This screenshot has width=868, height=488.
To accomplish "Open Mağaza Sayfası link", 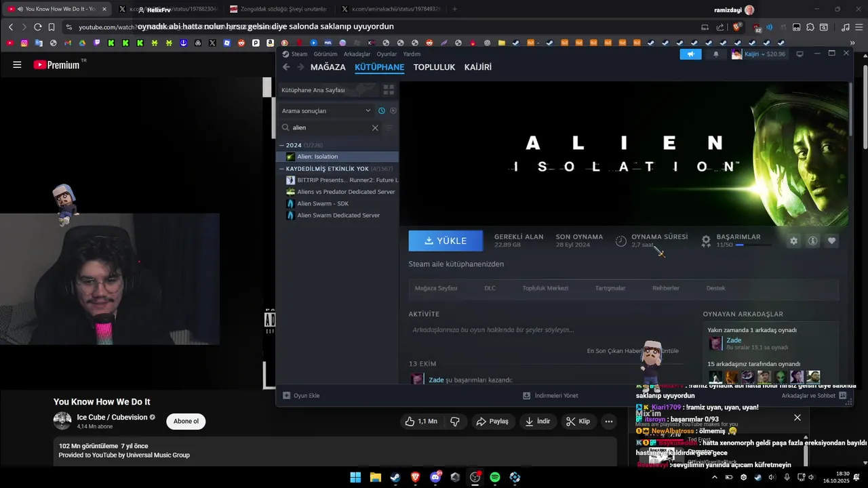I will (x=436, y=288).
